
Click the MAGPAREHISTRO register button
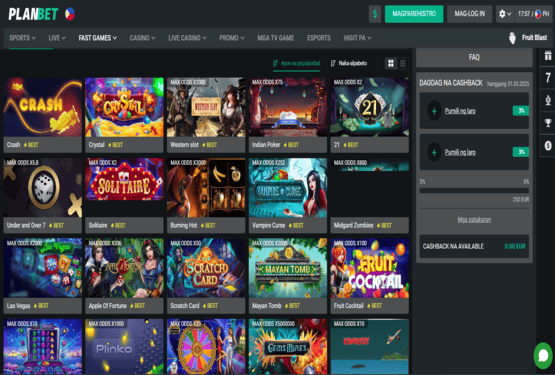tap(414, 14)
